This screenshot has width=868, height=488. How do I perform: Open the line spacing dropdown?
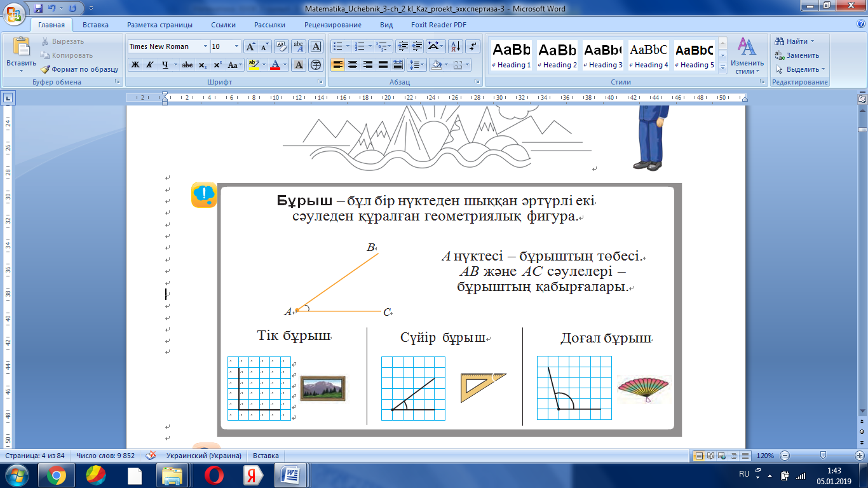pos(416,65)
